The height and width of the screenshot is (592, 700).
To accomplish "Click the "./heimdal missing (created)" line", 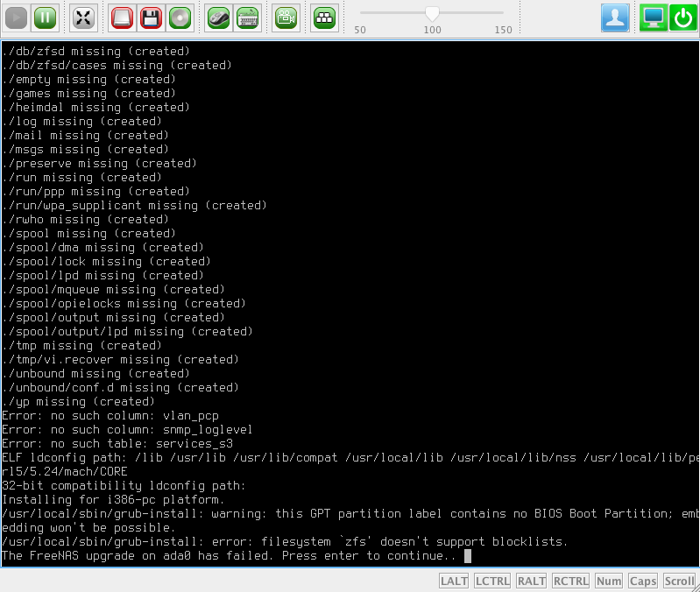I will [x=95, y=108].
